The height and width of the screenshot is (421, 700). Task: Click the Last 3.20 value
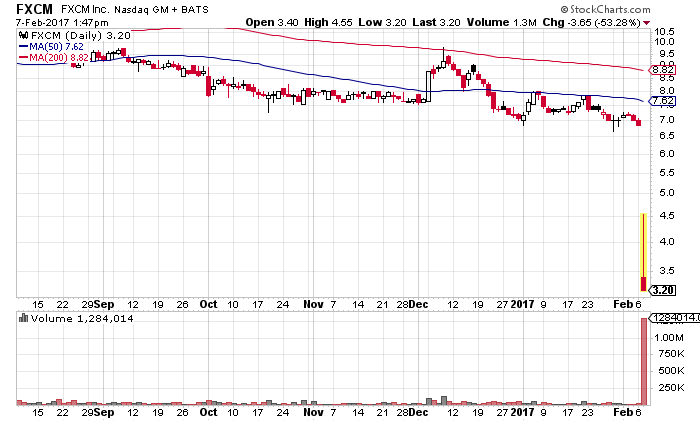point(436,22)
